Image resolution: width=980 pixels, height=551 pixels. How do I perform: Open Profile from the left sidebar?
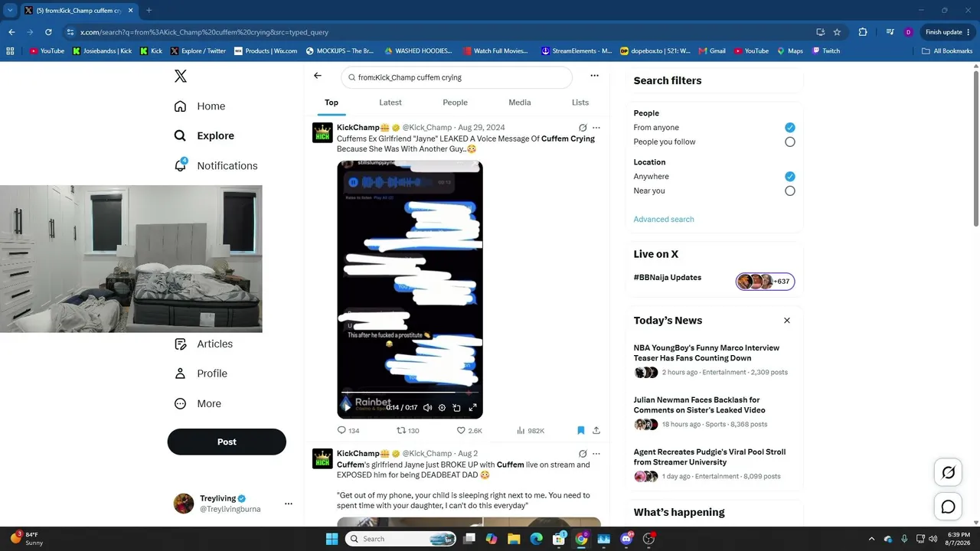pyautogui.click(x=201, y=373)
